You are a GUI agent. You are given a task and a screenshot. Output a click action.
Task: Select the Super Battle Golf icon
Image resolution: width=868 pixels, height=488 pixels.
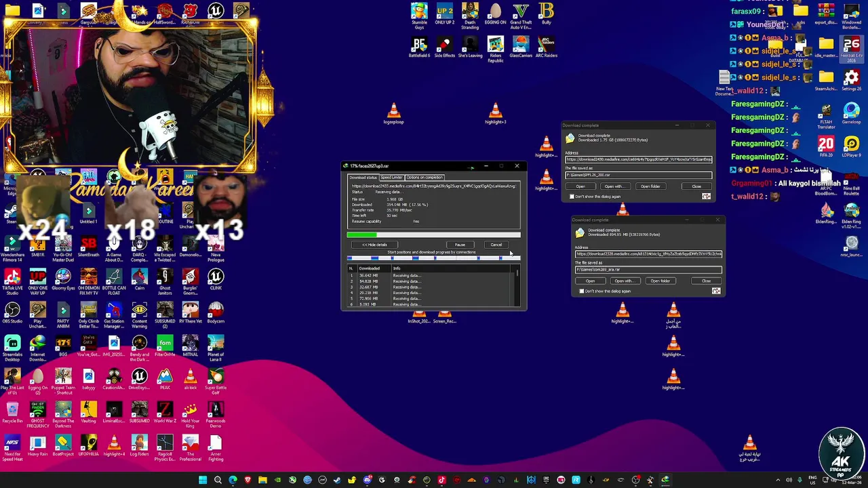(216, 381)
